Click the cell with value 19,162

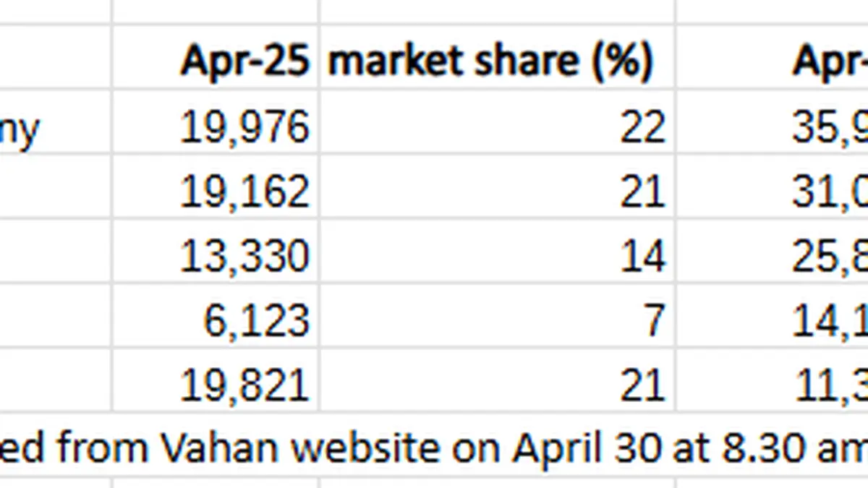coord(244,192)
